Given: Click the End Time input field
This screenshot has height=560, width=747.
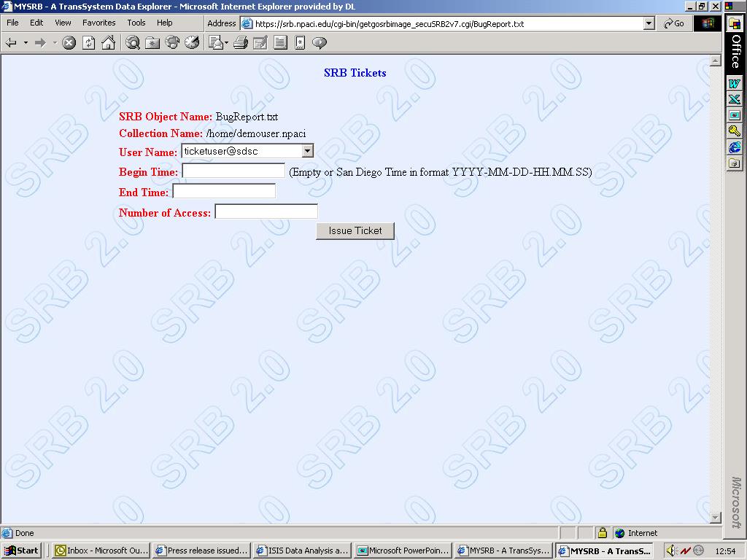Looking at the screenshot, I should coord(224,191).
